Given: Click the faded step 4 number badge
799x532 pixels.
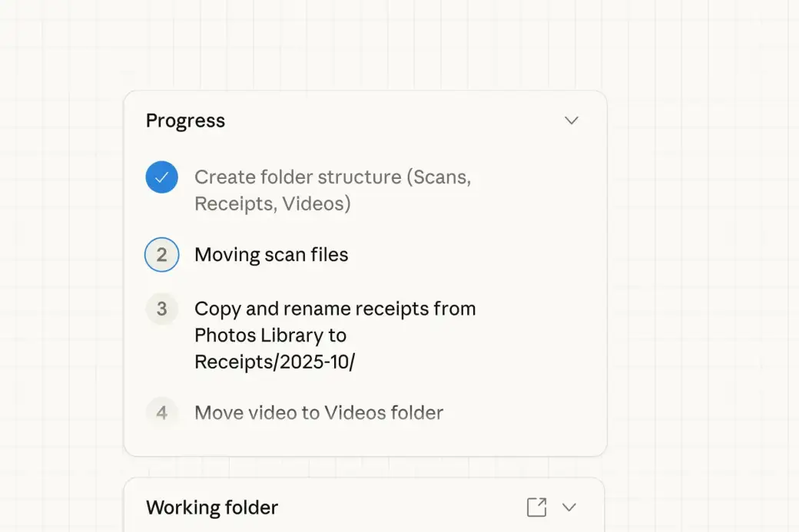Looking at the screenshot, I should point(162,413).
